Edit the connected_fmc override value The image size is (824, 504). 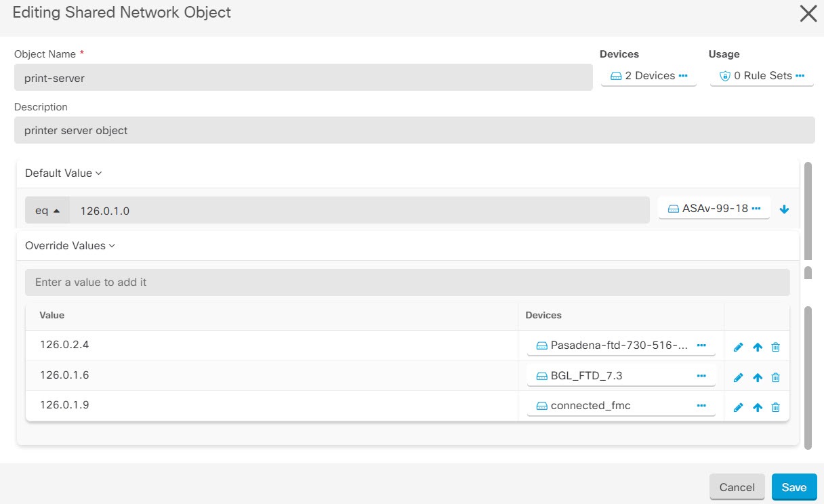738,406
